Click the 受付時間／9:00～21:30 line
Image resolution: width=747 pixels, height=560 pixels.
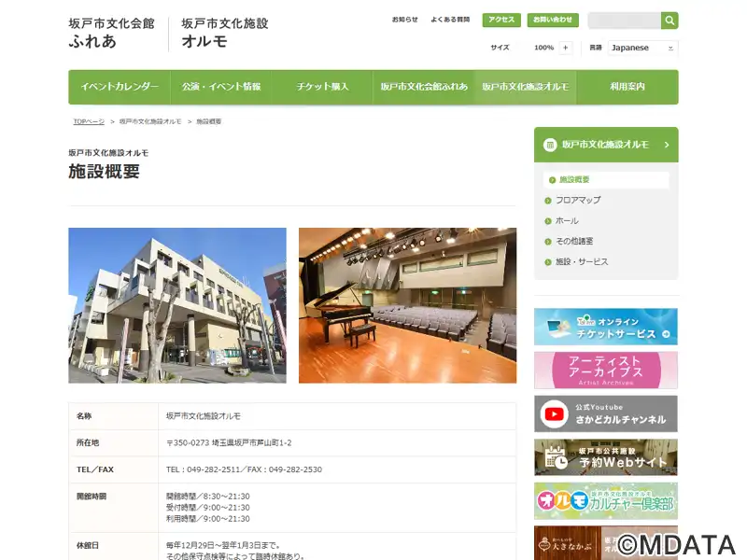click(207, 508)
